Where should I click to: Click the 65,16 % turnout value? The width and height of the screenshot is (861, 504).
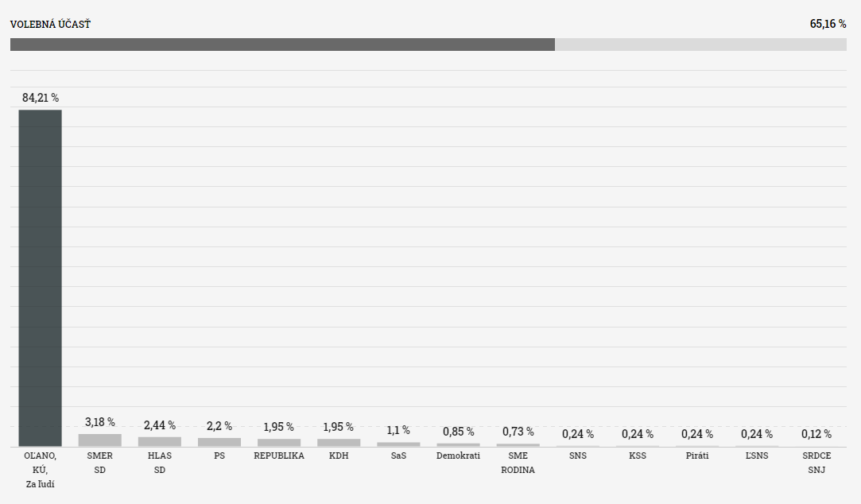(x=828, y=24)
